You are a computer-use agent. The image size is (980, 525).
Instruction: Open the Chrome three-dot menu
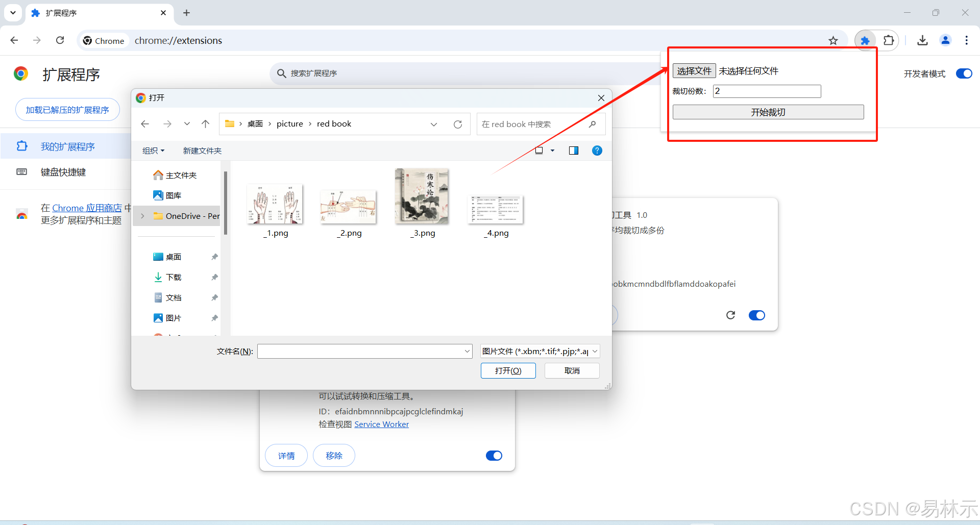tap(967, 40)
